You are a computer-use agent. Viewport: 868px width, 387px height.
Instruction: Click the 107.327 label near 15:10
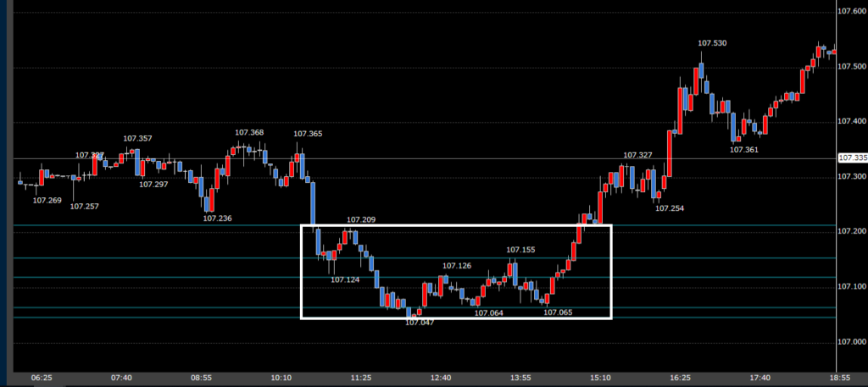point(637,155)
